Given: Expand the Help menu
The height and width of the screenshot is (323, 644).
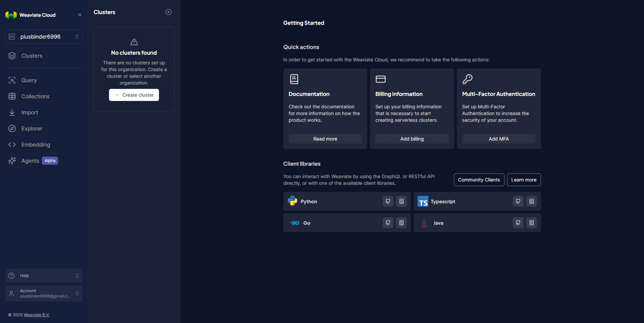Looking at the screenshot, I should click(44, 276).
